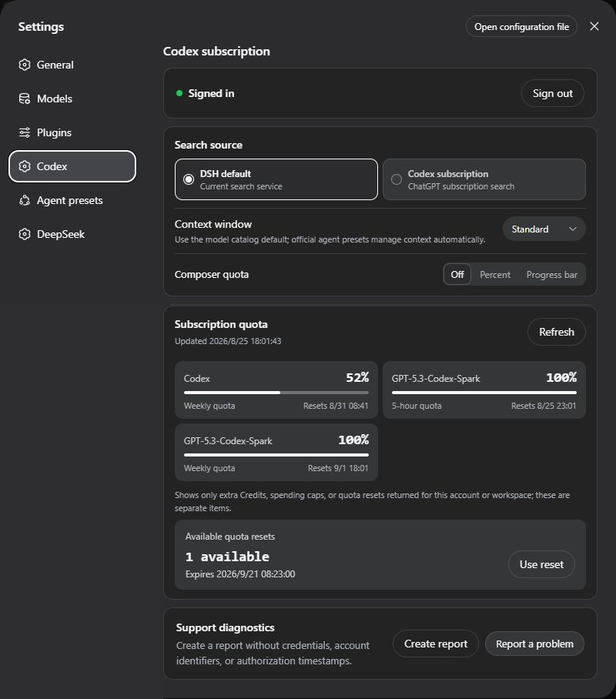Click the 'Updated 2026/8/25 18:01:43' timestamp
This screenshot has height=699, width=616.
pyautogui.click(x=228, y=341)
